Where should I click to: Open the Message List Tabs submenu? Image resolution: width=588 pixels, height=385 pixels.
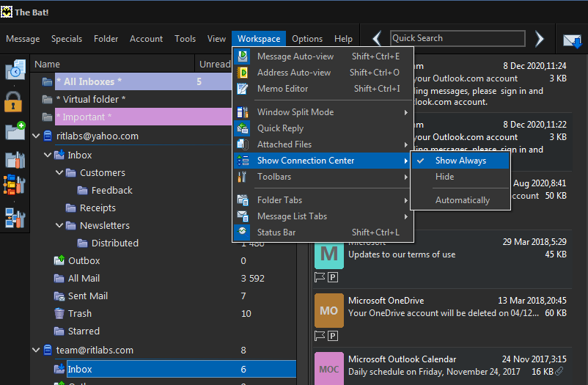(x=323, y=216)
